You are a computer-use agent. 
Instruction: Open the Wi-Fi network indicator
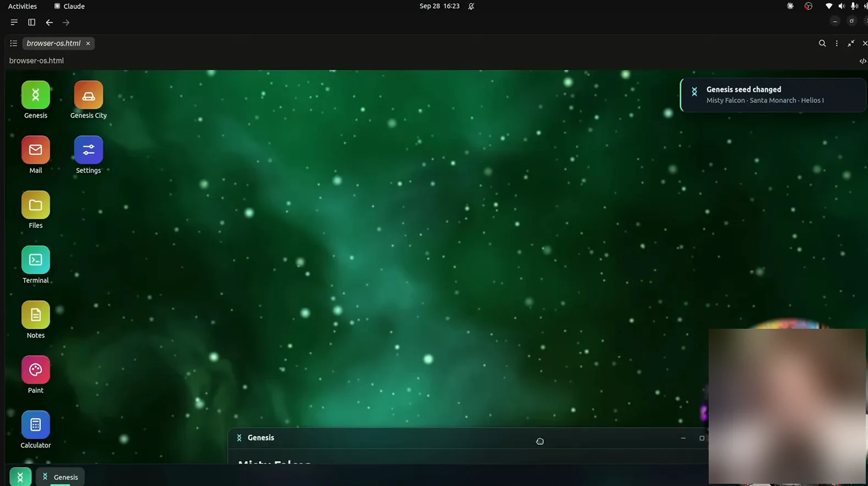[828, 6]
